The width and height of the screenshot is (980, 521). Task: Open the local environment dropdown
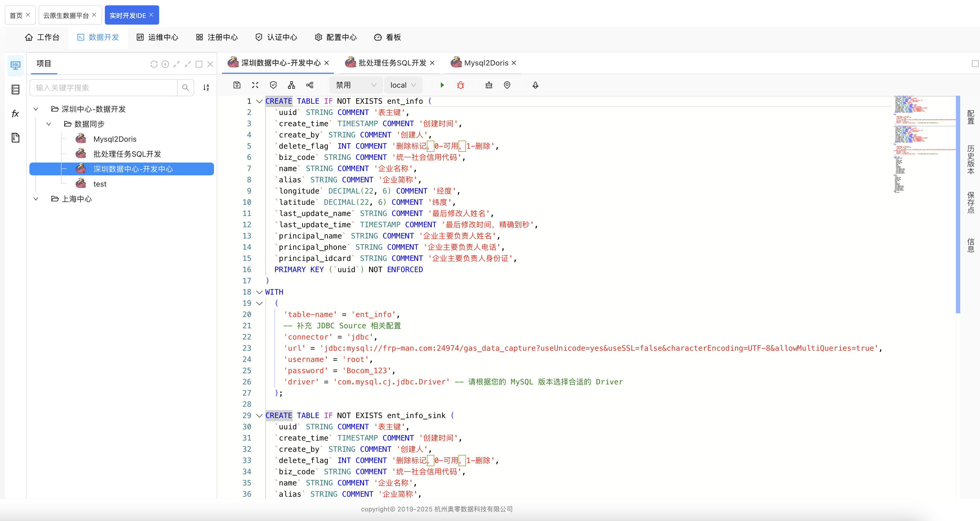tap(403, 85)
